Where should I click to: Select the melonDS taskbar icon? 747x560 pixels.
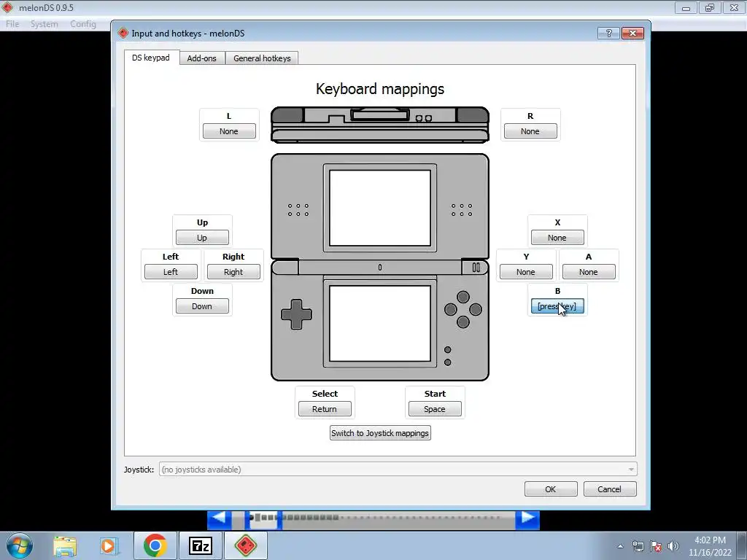pos(246,545)
